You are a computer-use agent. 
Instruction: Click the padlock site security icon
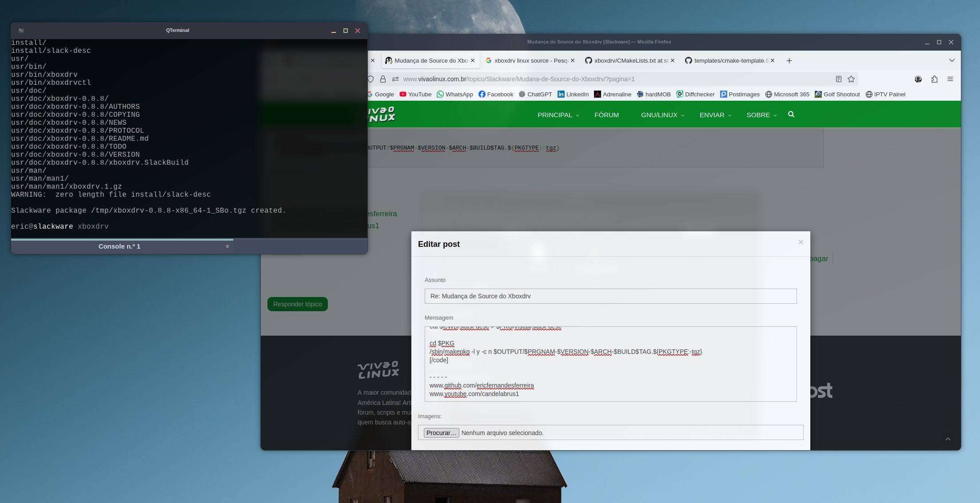tap(382, 79)
